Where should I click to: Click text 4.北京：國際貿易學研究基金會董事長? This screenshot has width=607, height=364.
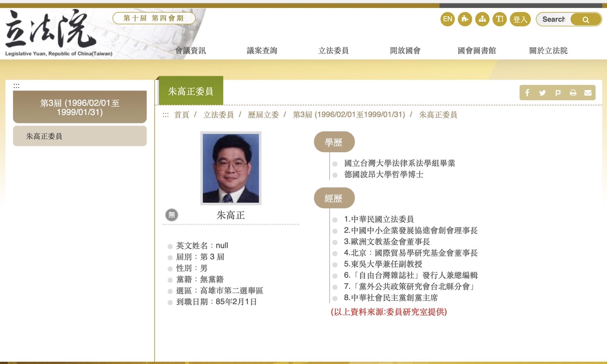411,253
